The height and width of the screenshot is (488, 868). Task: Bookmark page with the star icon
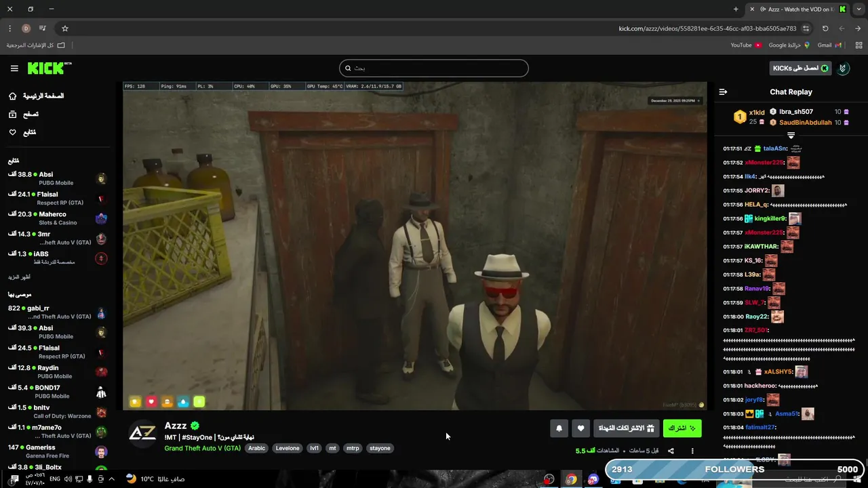65,28
